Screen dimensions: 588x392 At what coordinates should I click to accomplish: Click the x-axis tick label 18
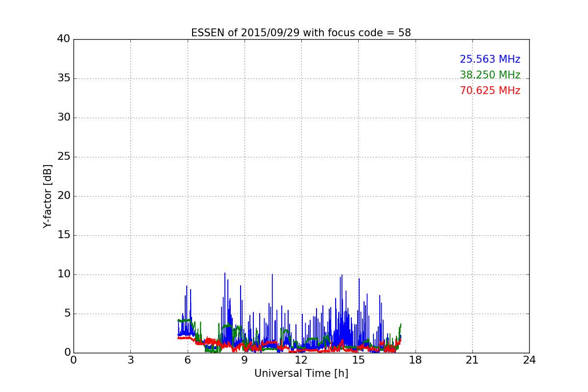(416, 360)
